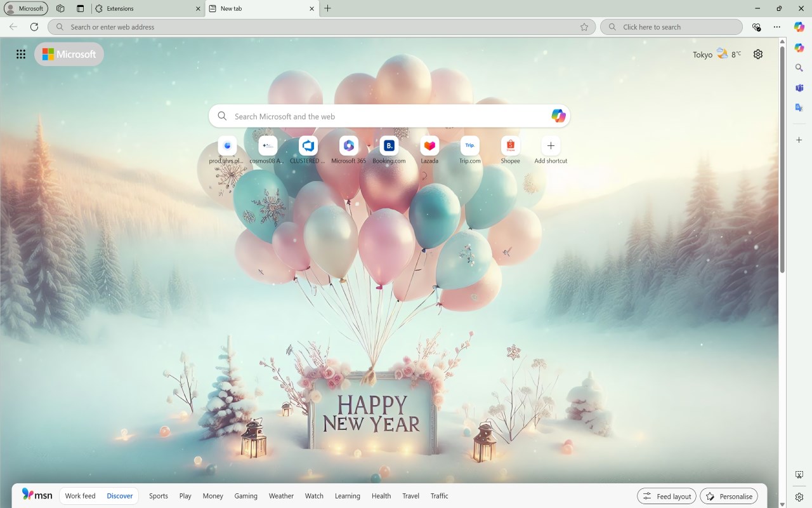
Task: Open Shopee shortcut
Action: 510,150
